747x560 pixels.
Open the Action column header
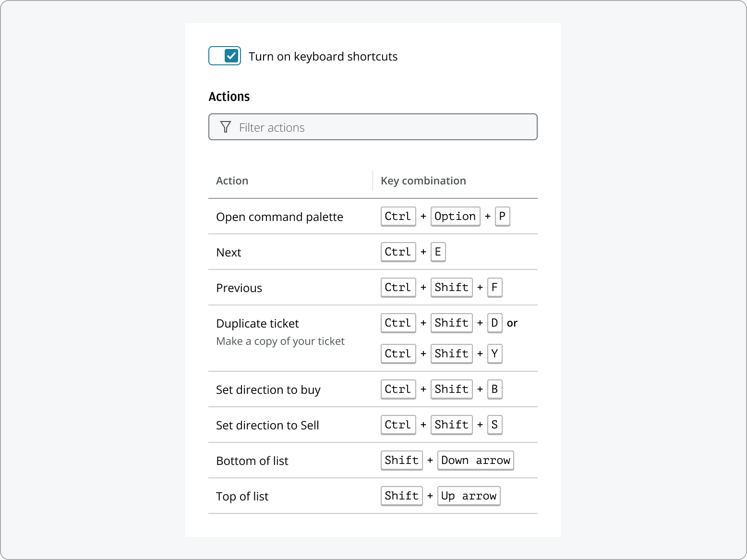click(232, 181)
